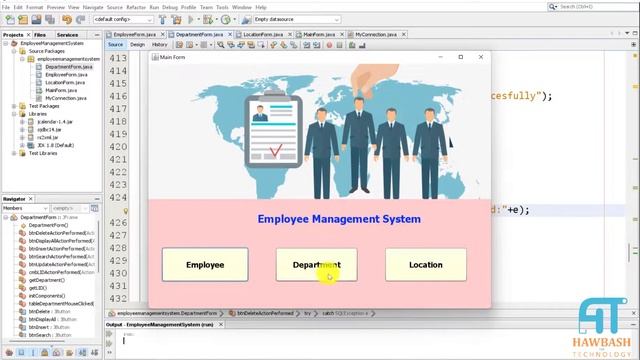Click the Profile Project clock icon
The width and height of the screenshot is (640, 360).
(226, 19)
